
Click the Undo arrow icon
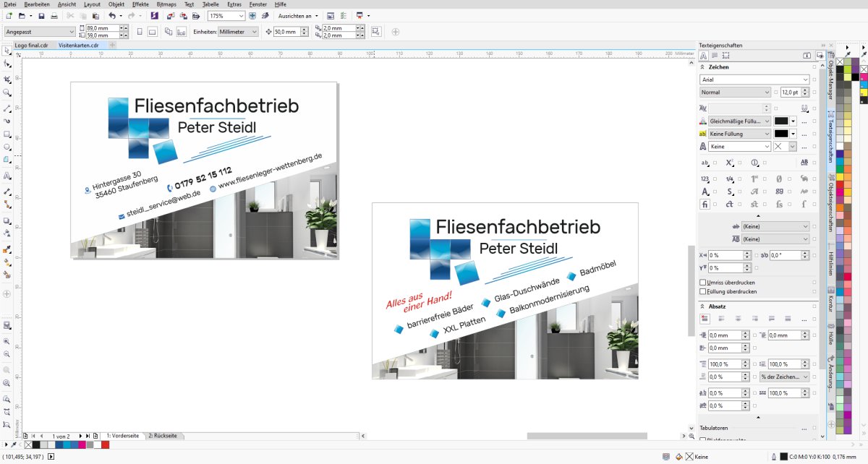tap(111, 15)
